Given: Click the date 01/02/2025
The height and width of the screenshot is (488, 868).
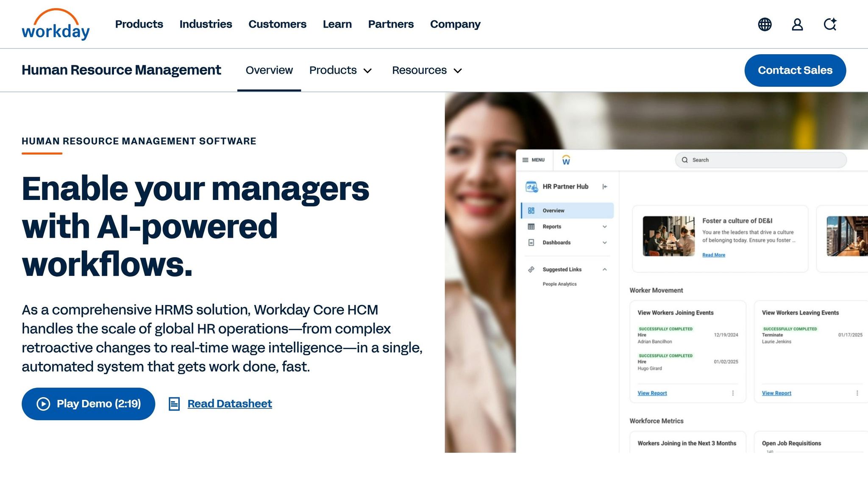Looking at the screenshot, I should 726,362.
